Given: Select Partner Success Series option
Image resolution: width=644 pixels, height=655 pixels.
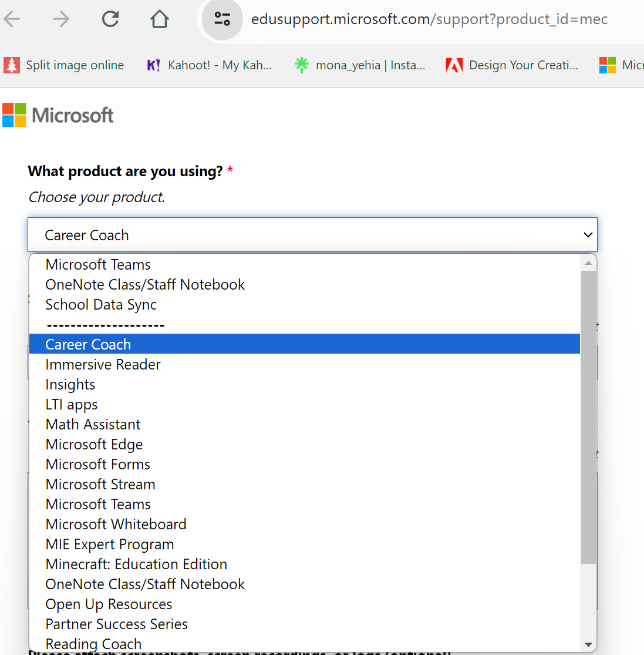Looking at the screenshot, I should click(305, 624).
